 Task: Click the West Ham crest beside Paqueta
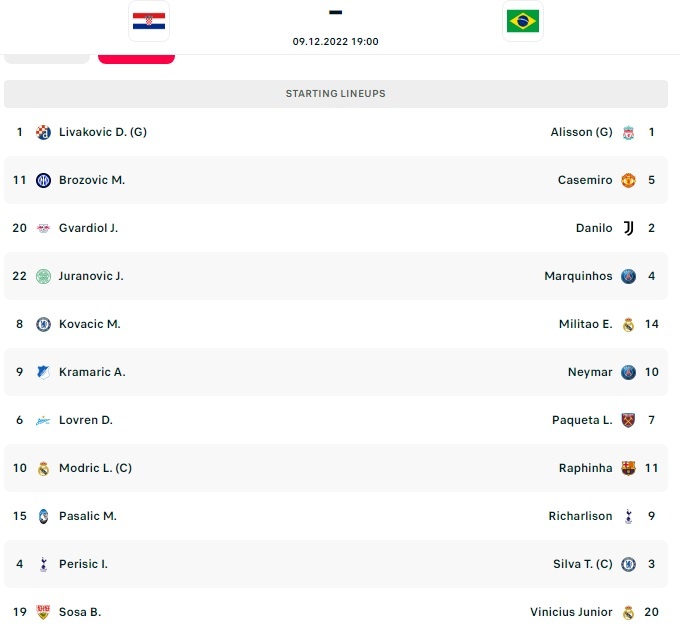coord(628,420)
